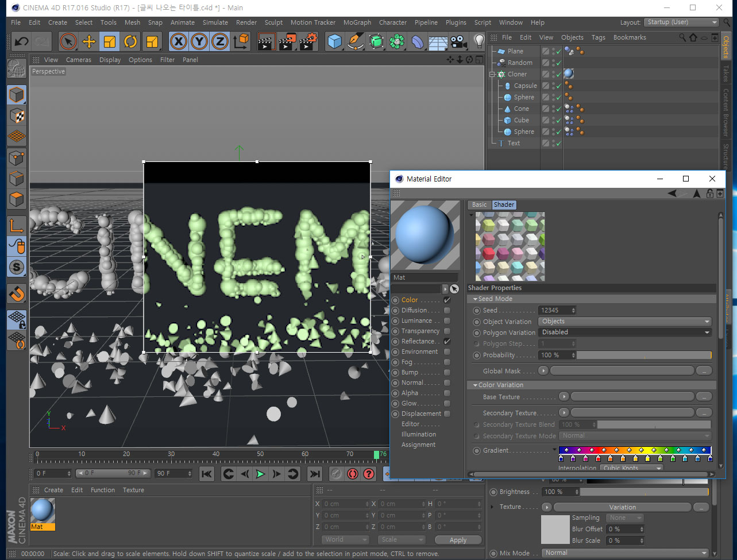Open the Assignment section in Material Editor
This screenshot has height=560, width=737.
(x=418, y=445)
